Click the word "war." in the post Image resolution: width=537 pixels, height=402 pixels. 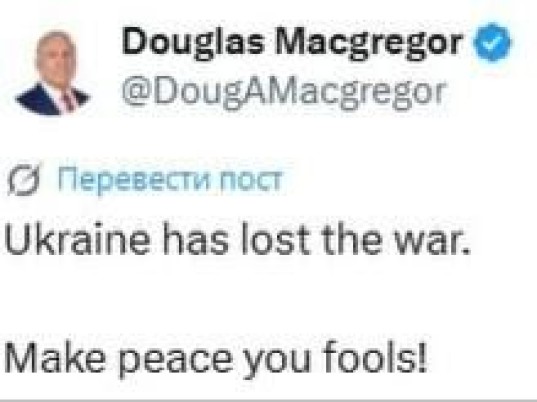pos(433,241)
